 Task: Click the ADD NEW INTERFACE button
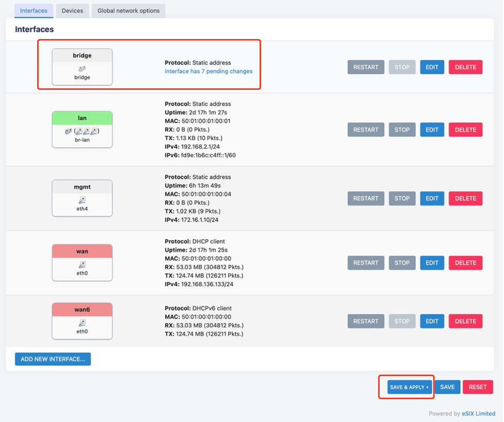pyautogui.click(x=52, y=359)
